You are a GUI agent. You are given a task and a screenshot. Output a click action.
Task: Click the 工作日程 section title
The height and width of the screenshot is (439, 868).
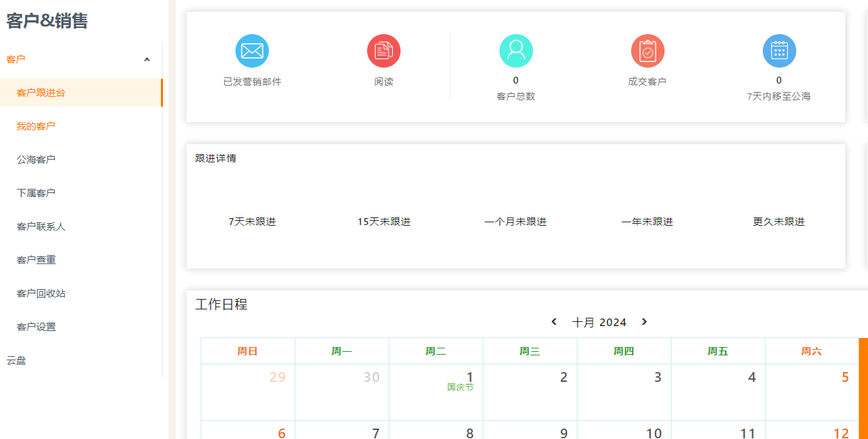point(222,305)
